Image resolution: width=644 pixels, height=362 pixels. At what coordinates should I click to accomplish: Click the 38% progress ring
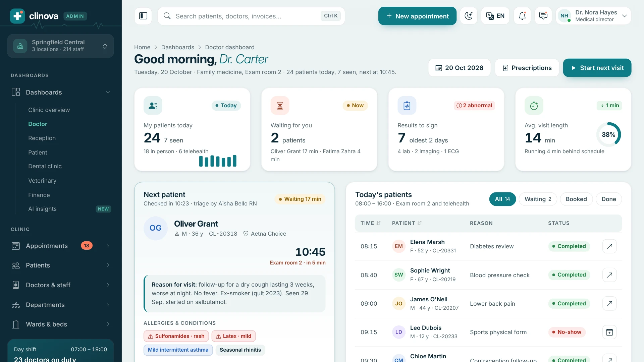click(608, 134)
